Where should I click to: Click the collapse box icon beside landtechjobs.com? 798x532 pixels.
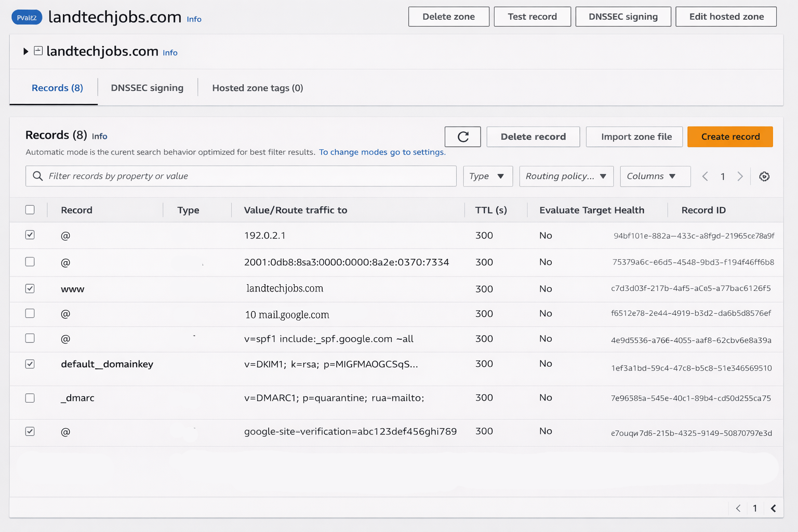(x=38, y=51)
